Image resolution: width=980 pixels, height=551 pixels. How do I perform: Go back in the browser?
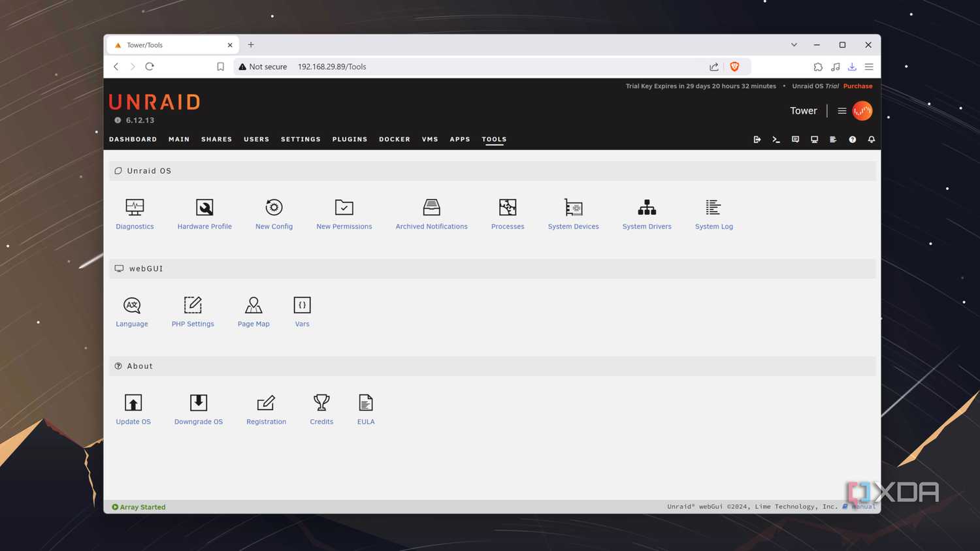point(116,67)
